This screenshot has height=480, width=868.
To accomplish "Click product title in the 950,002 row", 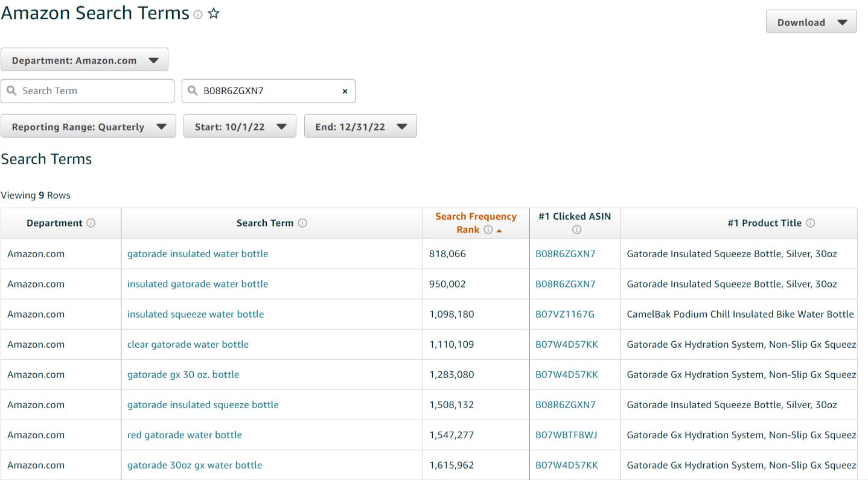I will tap(732, 284).
